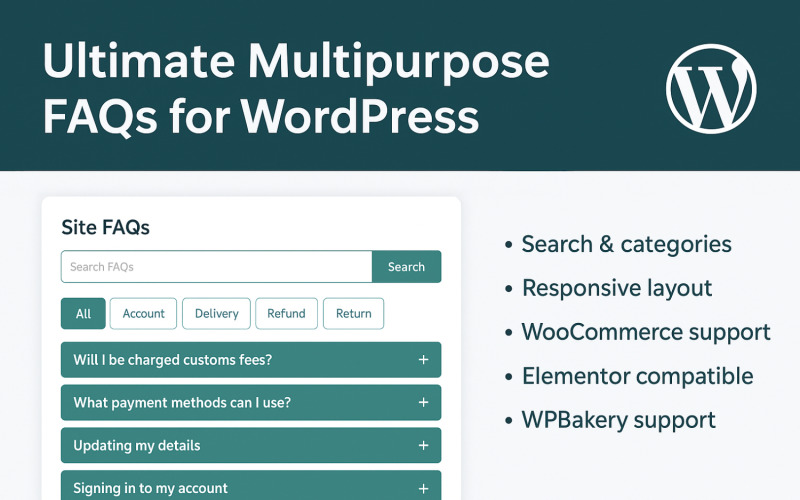Click the plus icon on payment methods row

423,403
